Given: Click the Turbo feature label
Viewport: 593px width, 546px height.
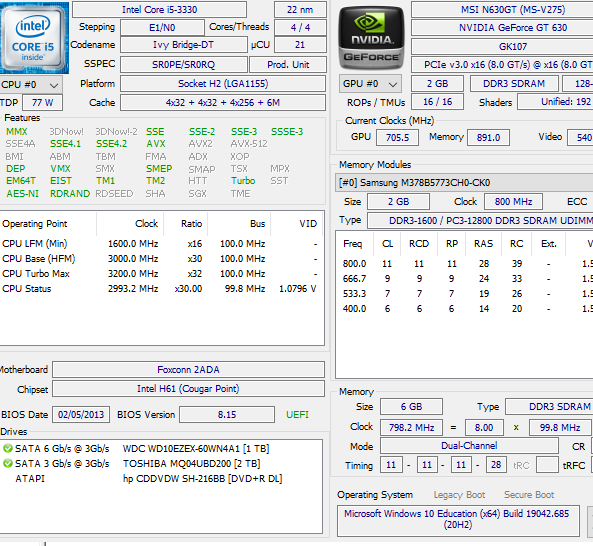Looking at the screenshot, I should click(243, 181).
